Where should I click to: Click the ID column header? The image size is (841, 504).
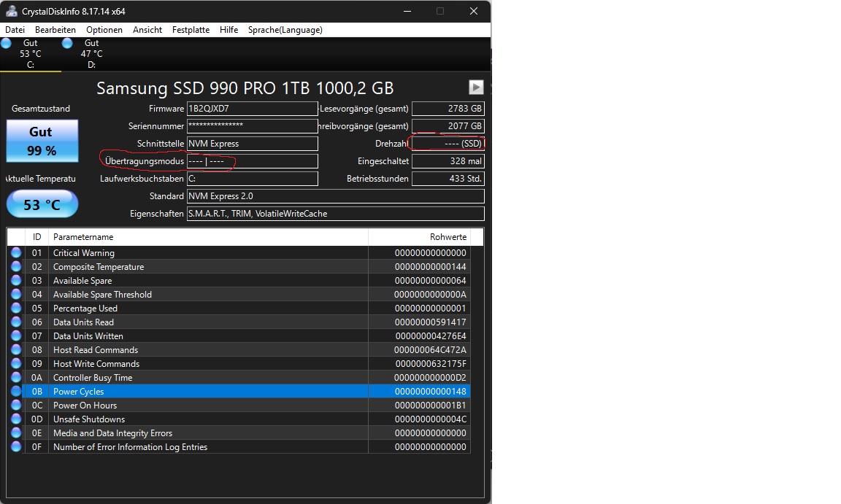37,237
